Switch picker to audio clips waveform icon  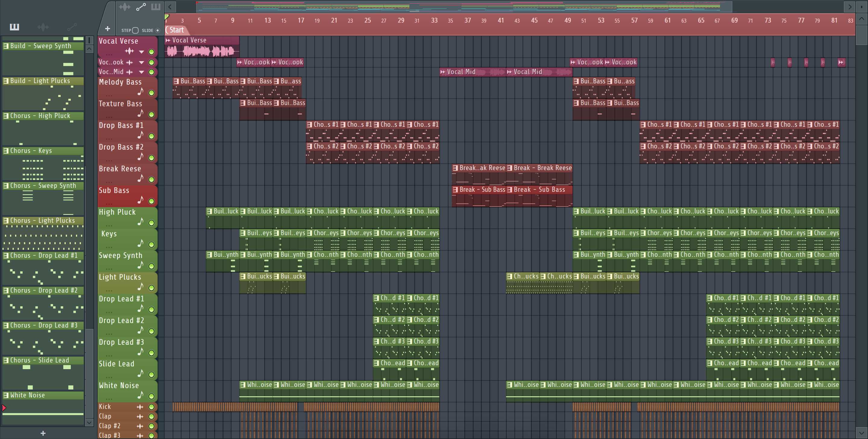click(43, 27)
